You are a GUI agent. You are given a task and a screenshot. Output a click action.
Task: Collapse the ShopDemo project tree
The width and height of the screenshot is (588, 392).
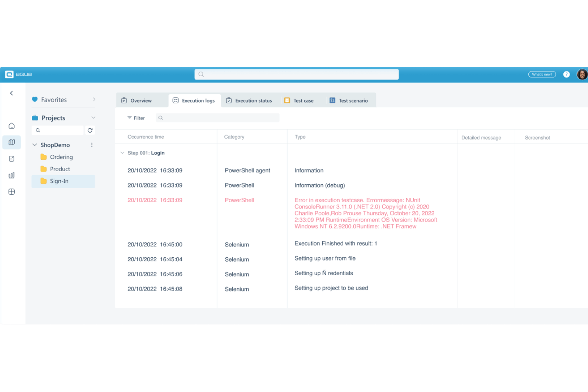coord(35,145)
